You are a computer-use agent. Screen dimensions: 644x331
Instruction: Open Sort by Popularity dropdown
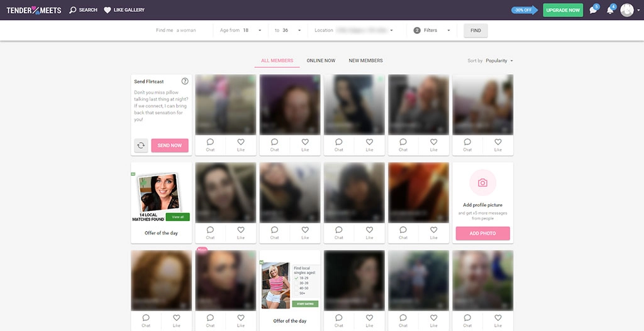coord(499,61)
